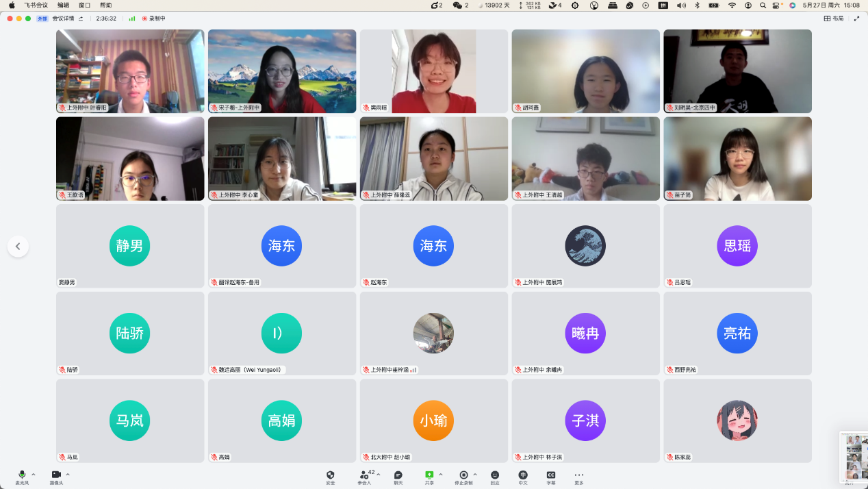Select 叶睿阳 video tile
The width and height of the screenshot is (868, 489).
click(130, 71)
